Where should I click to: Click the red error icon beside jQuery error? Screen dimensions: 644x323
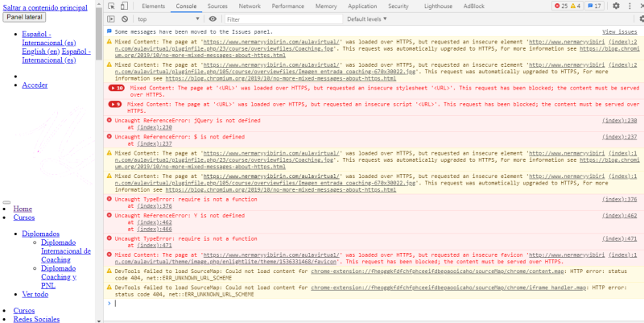[109, 120]
